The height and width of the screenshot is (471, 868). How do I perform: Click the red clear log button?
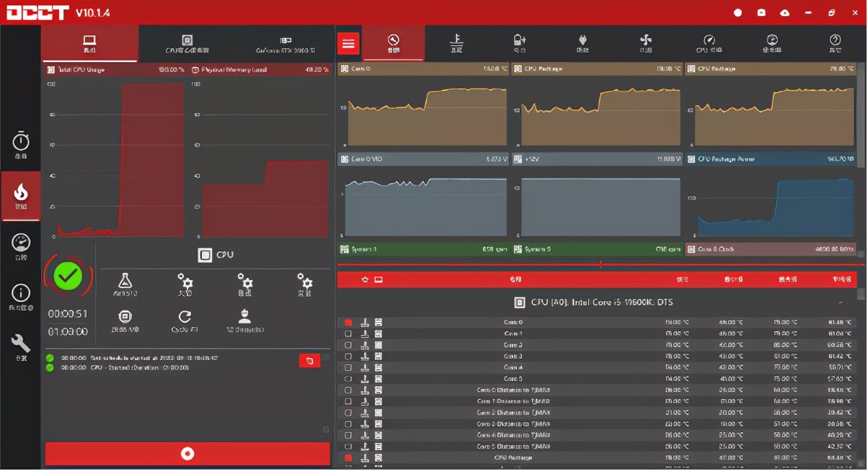[309, 361]
